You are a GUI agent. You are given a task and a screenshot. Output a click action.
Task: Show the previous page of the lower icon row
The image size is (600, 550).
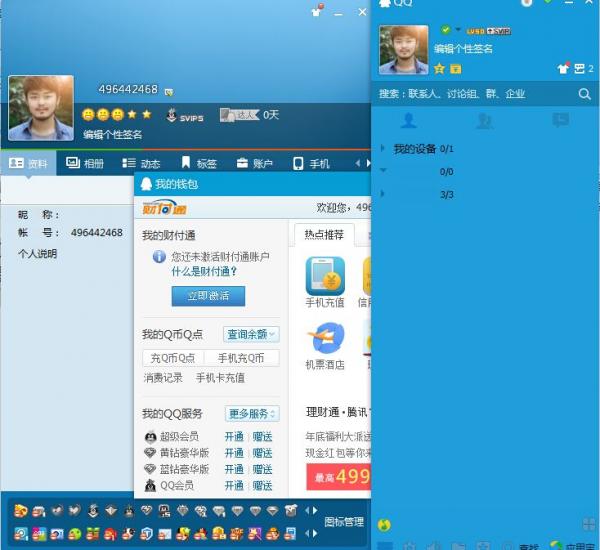pos(307,533)
